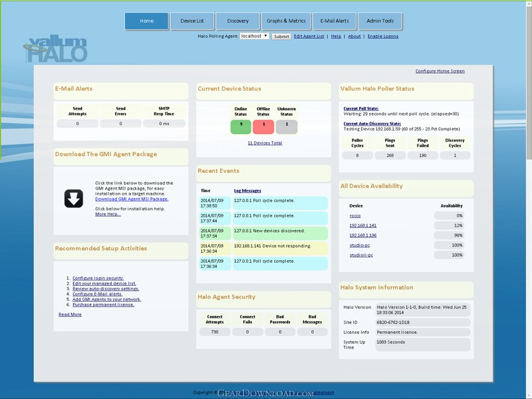Open Configure Home Screen link
532x399 pixels.
[x=440, y=71]
